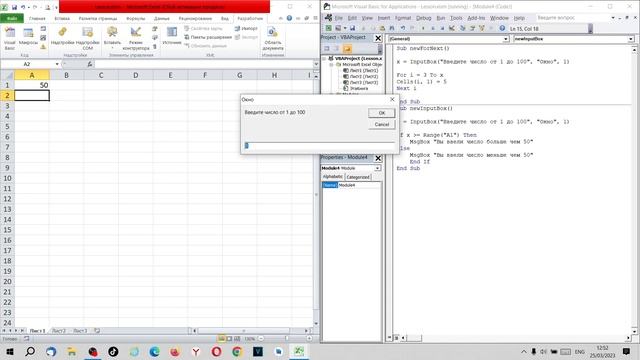This screenshot has height=360, width=640.
Task: Toggle Режим конструктора design mode
Action: tap(136, 38)
